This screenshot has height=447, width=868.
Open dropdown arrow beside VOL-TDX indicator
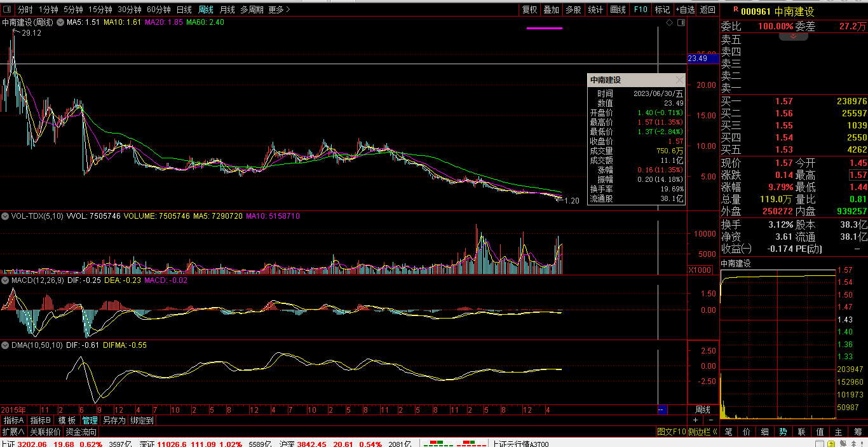pyautogui.click(x=6, y=216)
